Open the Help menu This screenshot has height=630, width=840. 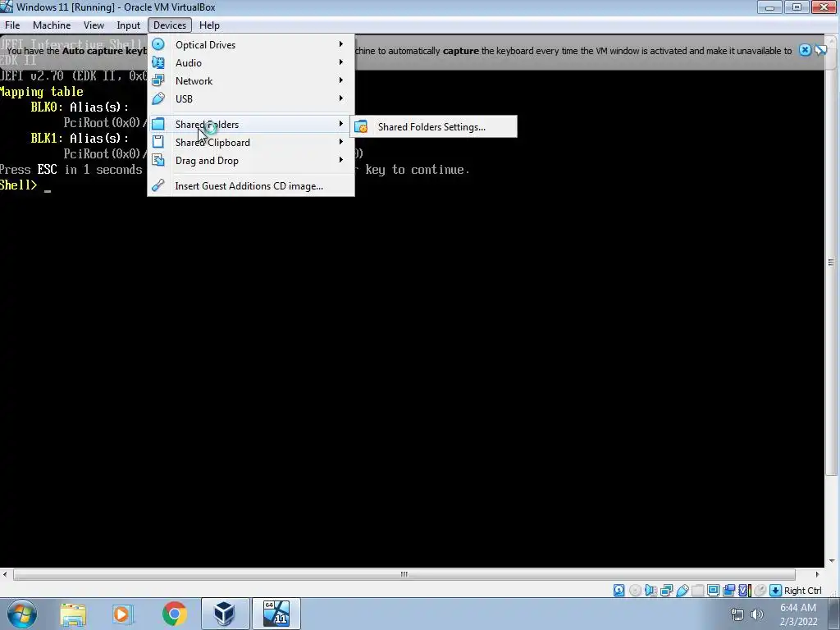(x=209, y=25)
